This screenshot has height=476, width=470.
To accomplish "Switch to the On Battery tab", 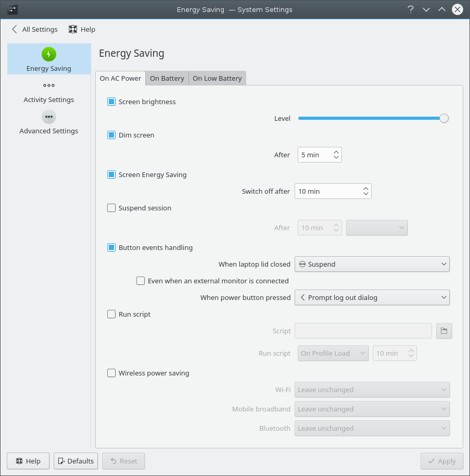I will 167,78.
